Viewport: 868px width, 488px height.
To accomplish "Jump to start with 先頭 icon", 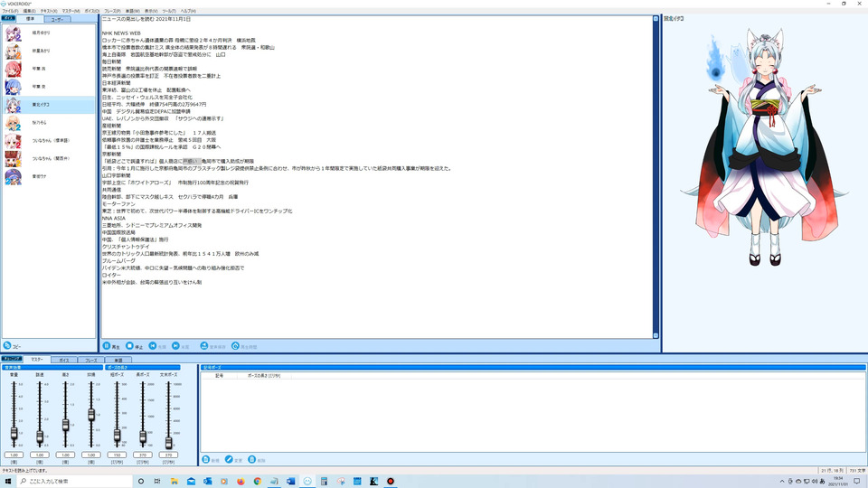I will click(x=153, y=346).
